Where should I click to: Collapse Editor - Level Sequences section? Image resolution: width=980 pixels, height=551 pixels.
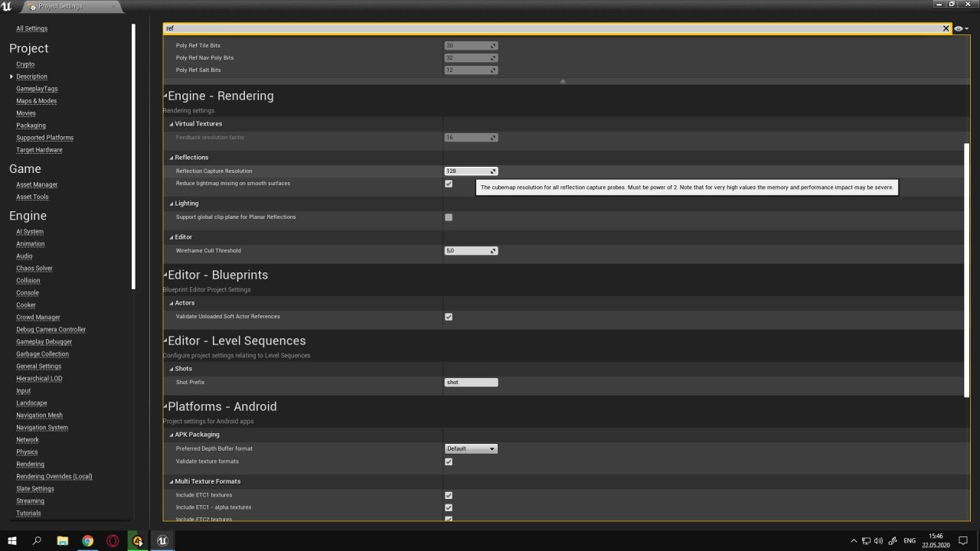pos(165,341)
